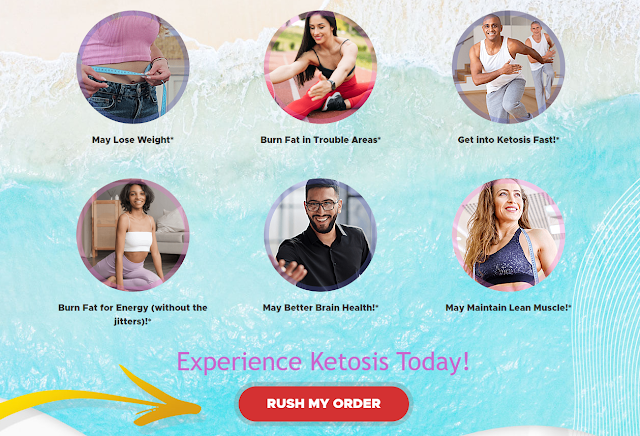The width and height of the screenshot is (640, 436).
Task: Click the Burn Fat in Trouble Areas caption
Action: tap(320, 140)
